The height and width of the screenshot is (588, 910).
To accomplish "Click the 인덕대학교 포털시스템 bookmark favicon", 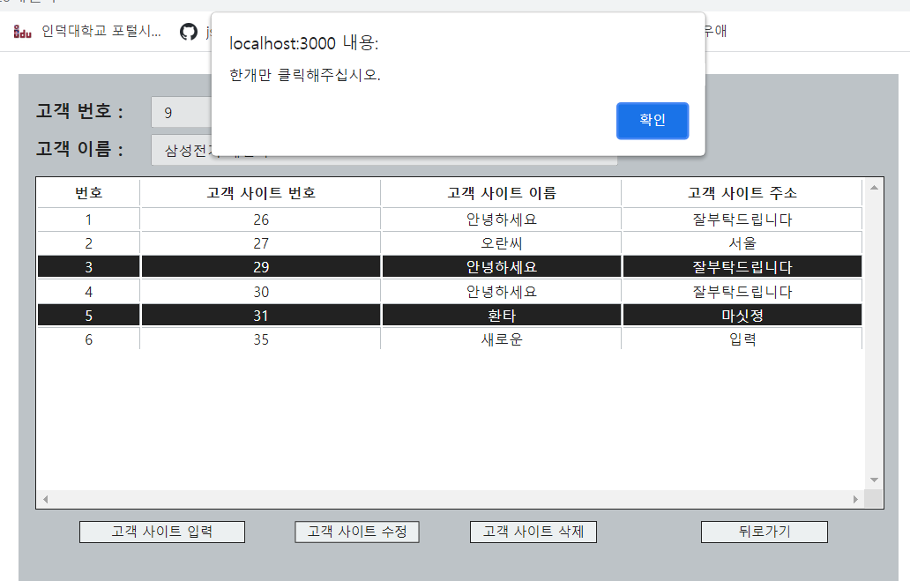I will tap(22, 32).
